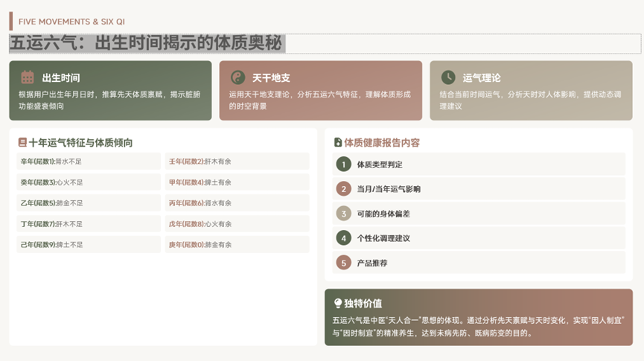Select the green 出生时间 card description text

pyautogui.click(x=110, y=100)
